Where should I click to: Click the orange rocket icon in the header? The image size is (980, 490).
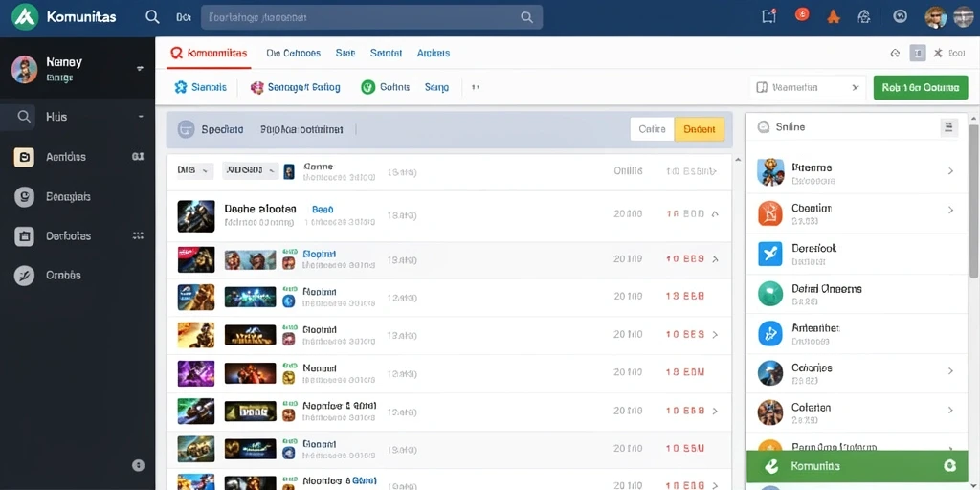[834, 17]
